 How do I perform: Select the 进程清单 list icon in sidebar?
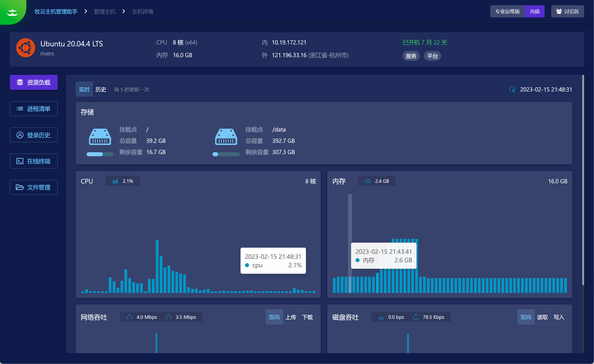(x=20, y=109)
